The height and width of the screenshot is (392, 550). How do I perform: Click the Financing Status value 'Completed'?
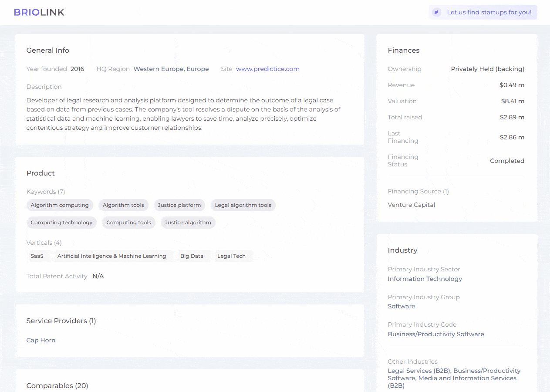click(x=507, y=161)
